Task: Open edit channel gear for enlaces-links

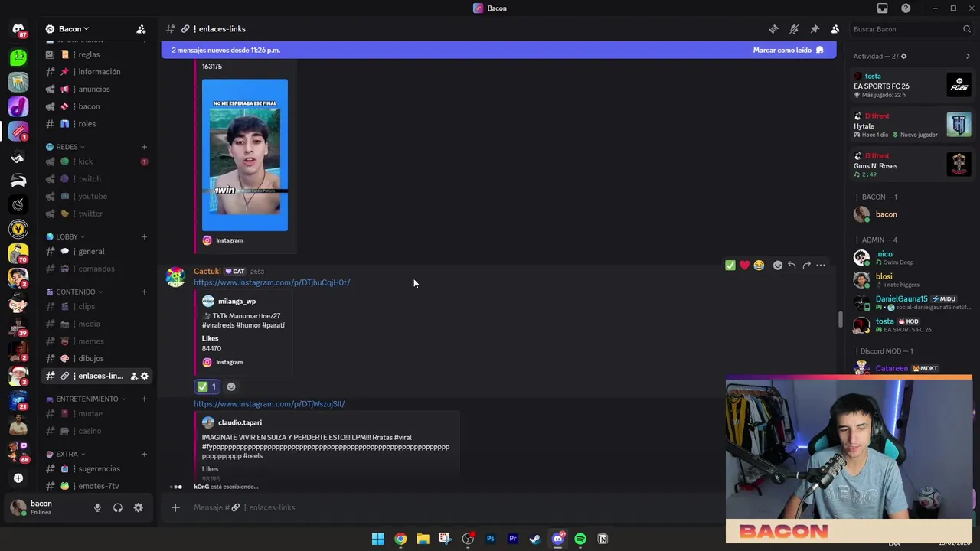Action: 144,376
